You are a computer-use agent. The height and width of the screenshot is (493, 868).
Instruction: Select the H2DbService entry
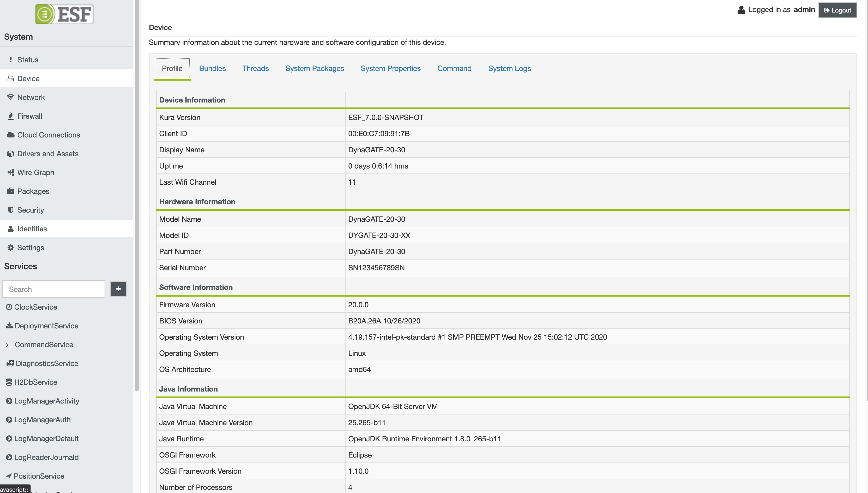coord(35,382)
